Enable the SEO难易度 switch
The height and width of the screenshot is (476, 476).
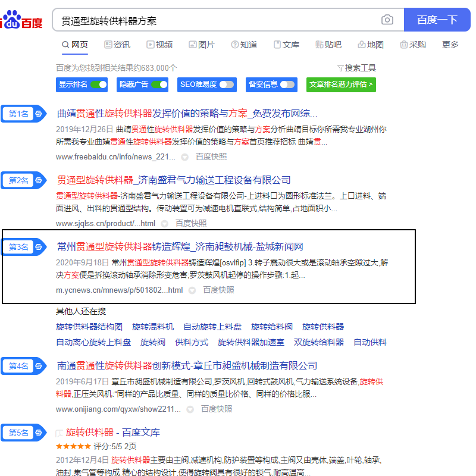pyautogui.click(x=227, y=84)
